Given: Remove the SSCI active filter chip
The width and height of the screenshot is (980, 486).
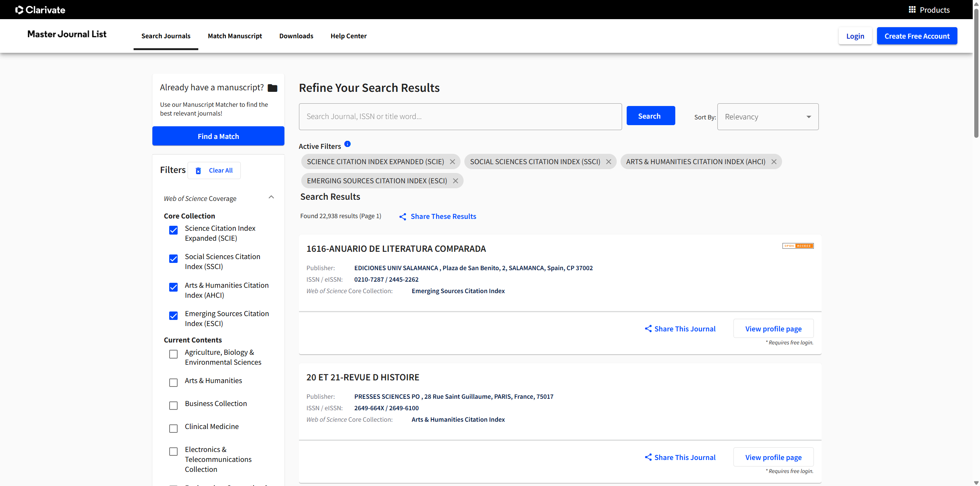Looking at the screenshot, I should point(609,162).
